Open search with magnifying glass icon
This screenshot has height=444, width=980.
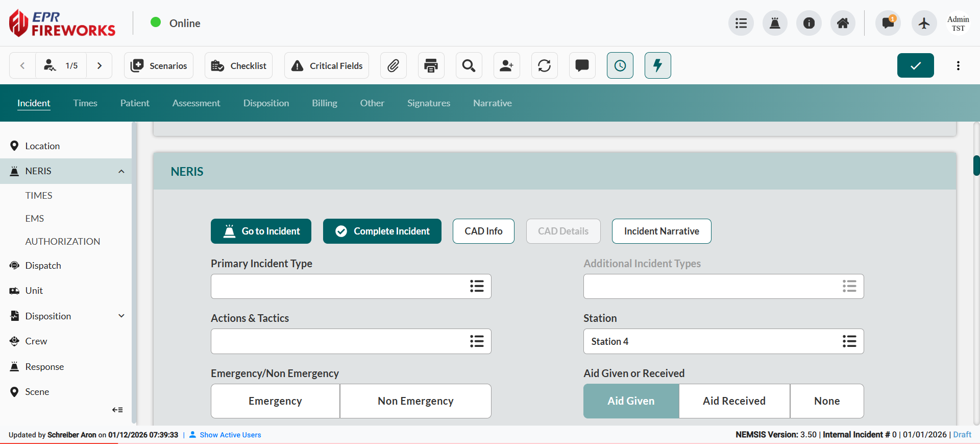[x=469, y=65]
